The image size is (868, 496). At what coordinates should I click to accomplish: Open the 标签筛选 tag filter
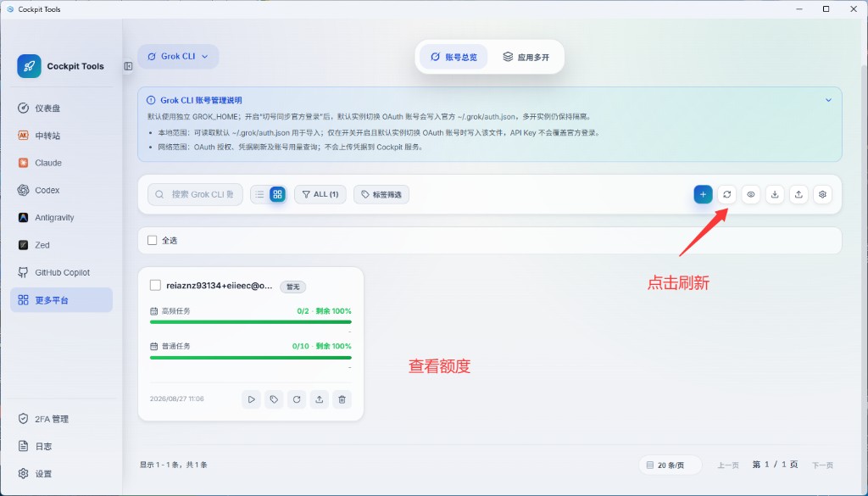381,194
